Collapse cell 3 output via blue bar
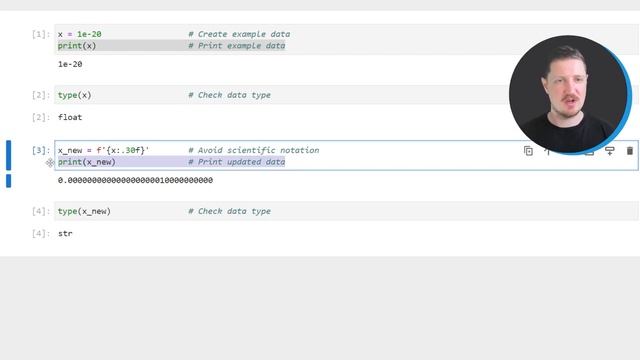 tap(8, 181)
